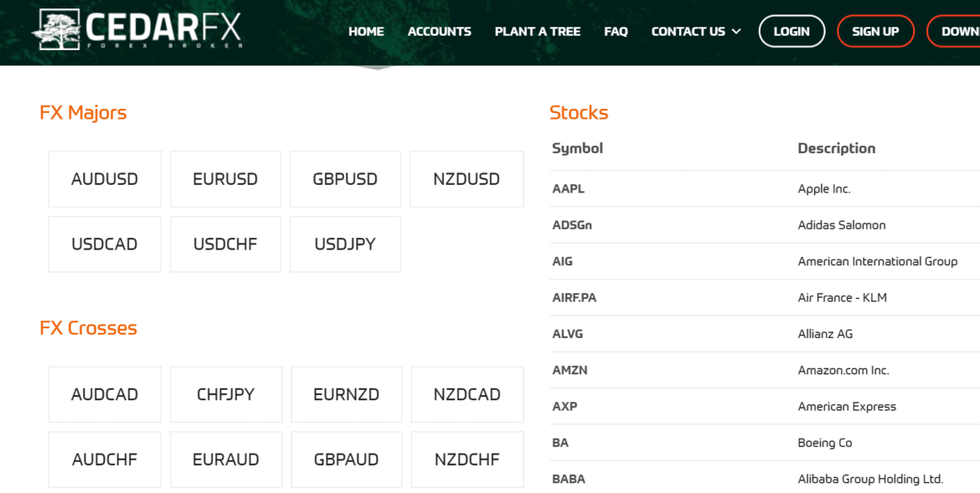
Task: Select the CHFJPY pair under FX Crosses
Action: tap(225, 393)
